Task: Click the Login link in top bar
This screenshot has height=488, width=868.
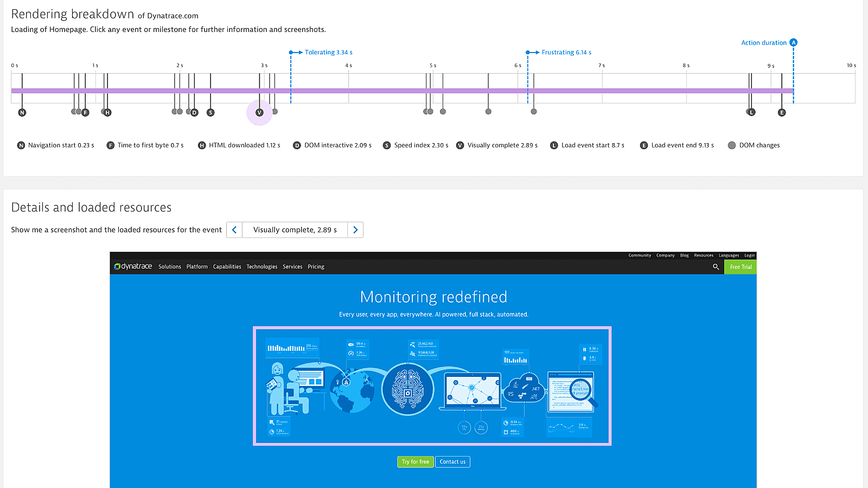Action: pos(749,255)
